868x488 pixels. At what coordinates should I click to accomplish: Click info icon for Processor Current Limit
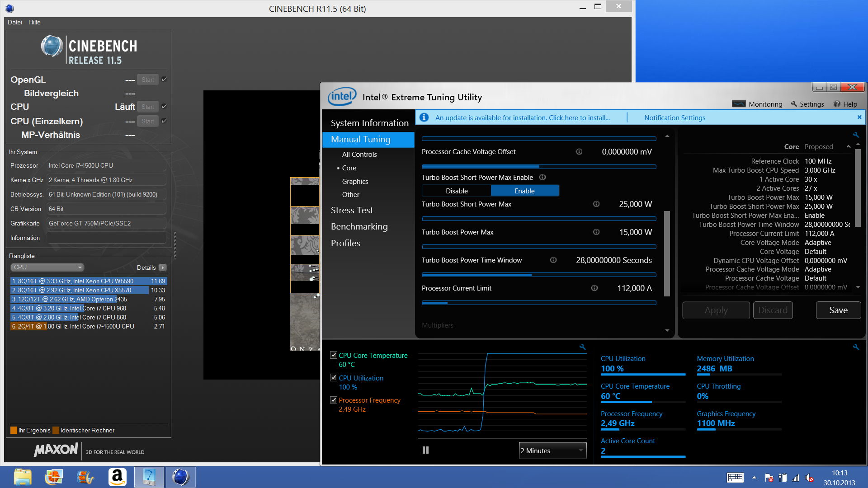point(594,288)
